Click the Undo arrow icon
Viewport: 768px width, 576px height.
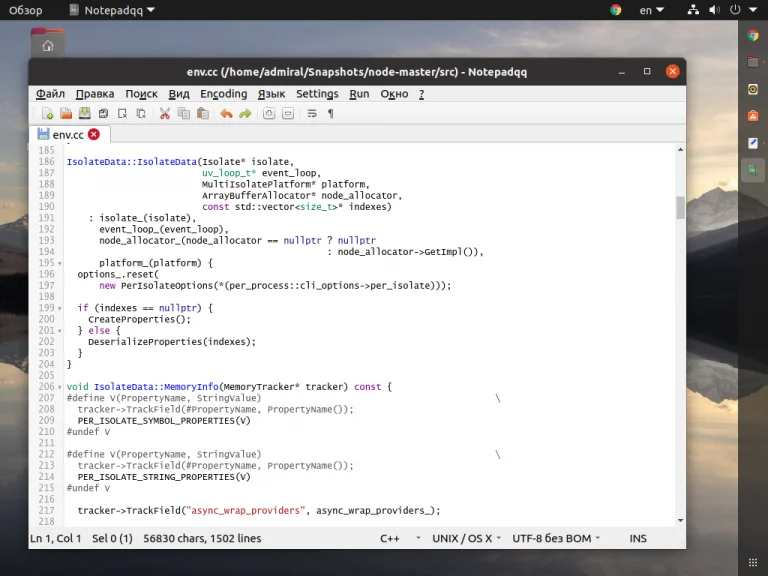coord(226,114)
